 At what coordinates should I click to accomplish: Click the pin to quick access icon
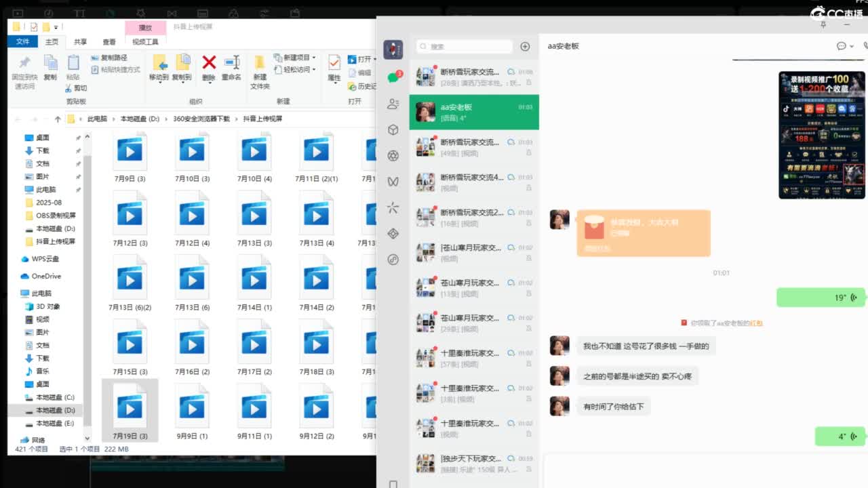coord(24,63)
